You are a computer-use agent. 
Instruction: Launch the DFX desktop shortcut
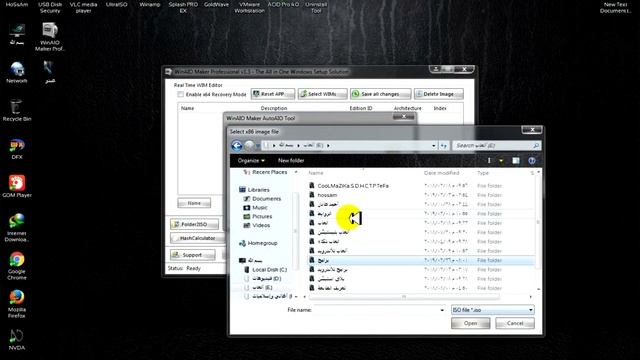pyautogui.click(x=17, y=149)
